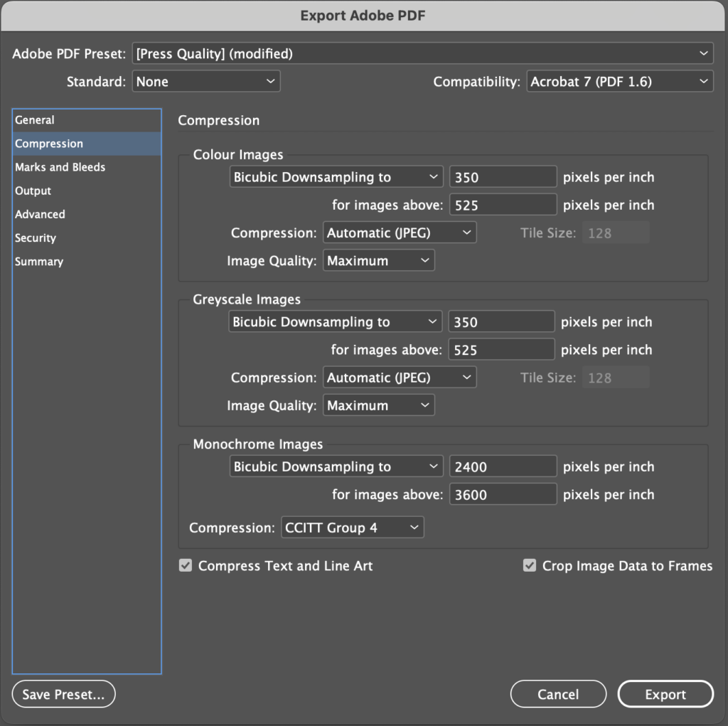Disable Compress Text and Line Art
The height and width of the screenshot is (726, 728).
(186, 565)
